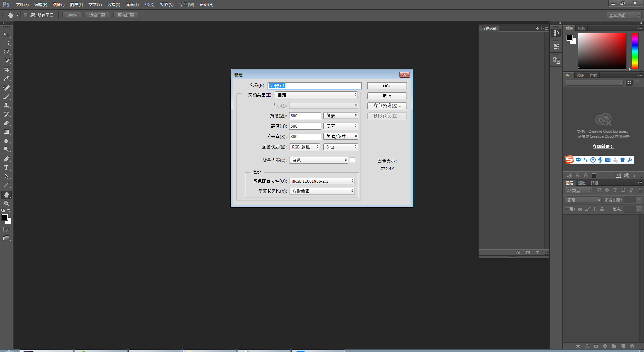Change screen mode icon in toolbox
Image resolution: width=644 pixels, height=352 pixels.
click(6, 238)
